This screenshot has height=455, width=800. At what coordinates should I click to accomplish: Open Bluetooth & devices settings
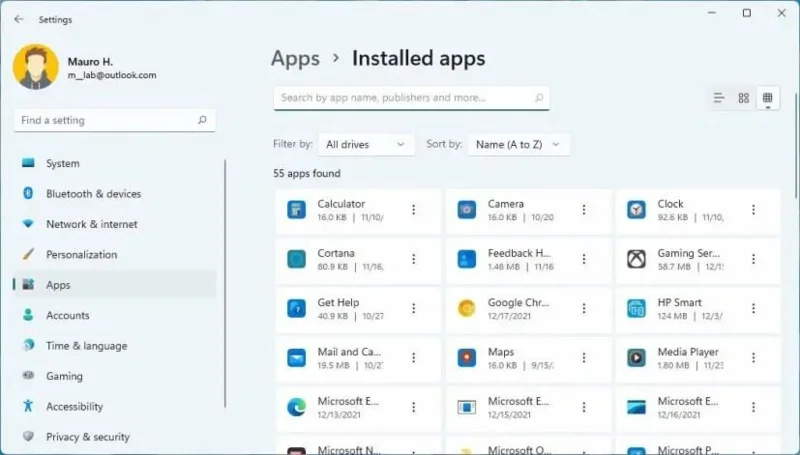coord(115,194)
